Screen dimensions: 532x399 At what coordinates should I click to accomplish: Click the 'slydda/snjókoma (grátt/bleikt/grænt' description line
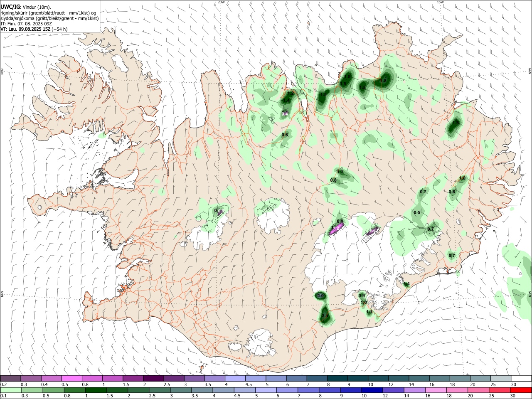click(49, 18)
